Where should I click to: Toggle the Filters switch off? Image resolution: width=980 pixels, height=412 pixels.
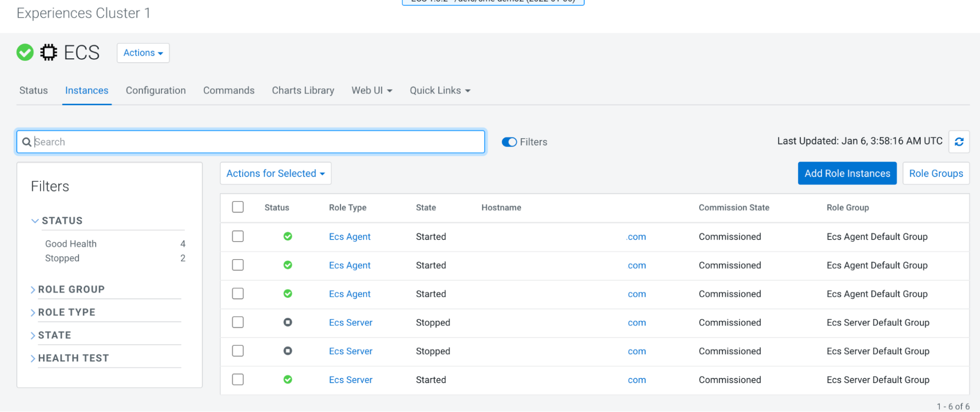[509, 142]
